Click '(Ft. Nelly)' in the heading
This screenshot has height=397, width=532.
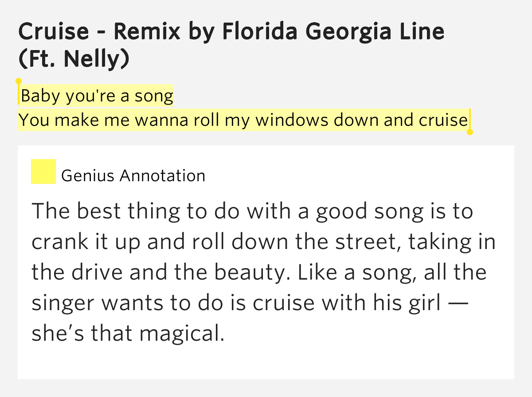74,58
